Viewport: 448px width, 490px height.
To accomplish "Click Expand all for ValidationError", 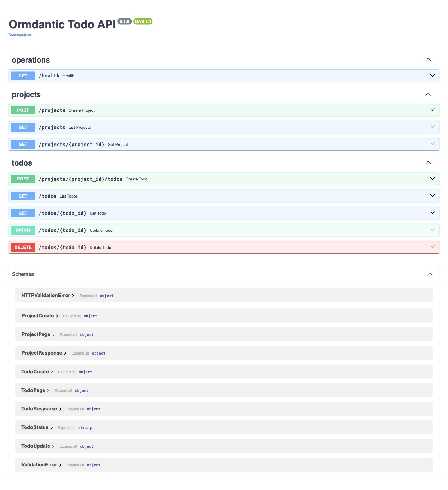I will point(75,465).
